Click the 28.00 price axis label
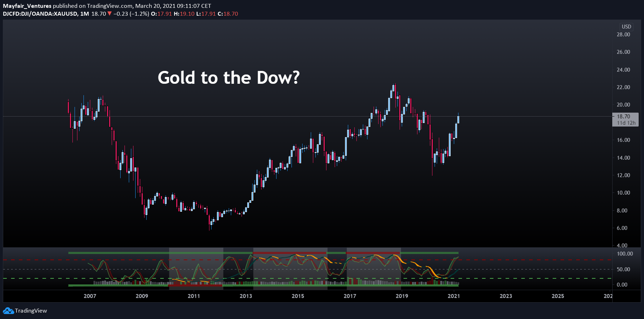 [623, 35]
